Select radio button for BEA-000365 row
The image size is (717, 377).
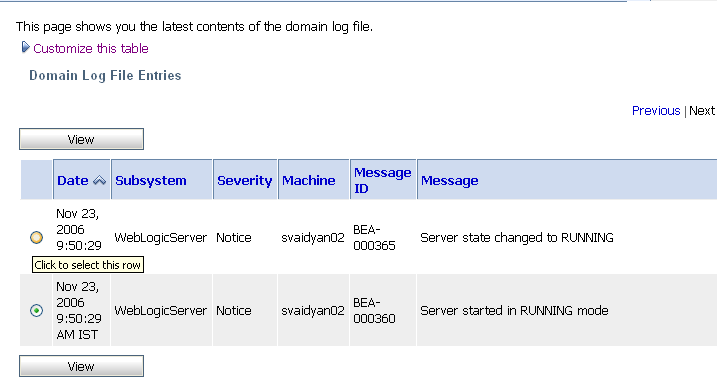click(x=37, y=237)
